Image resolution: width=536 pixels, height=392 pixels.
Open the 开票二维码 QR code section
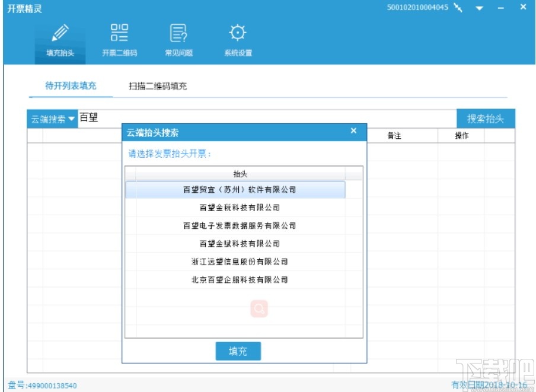tap(119, 40)
